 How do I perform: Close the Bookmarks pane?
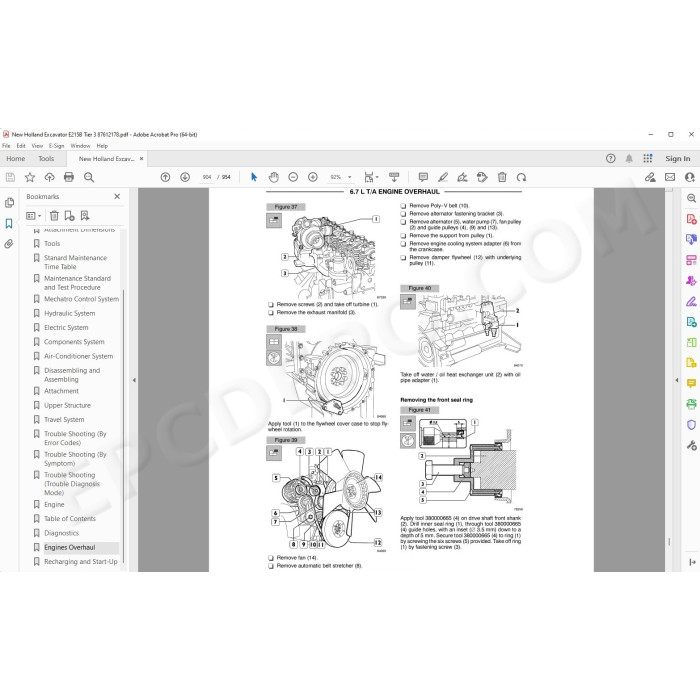117,196
